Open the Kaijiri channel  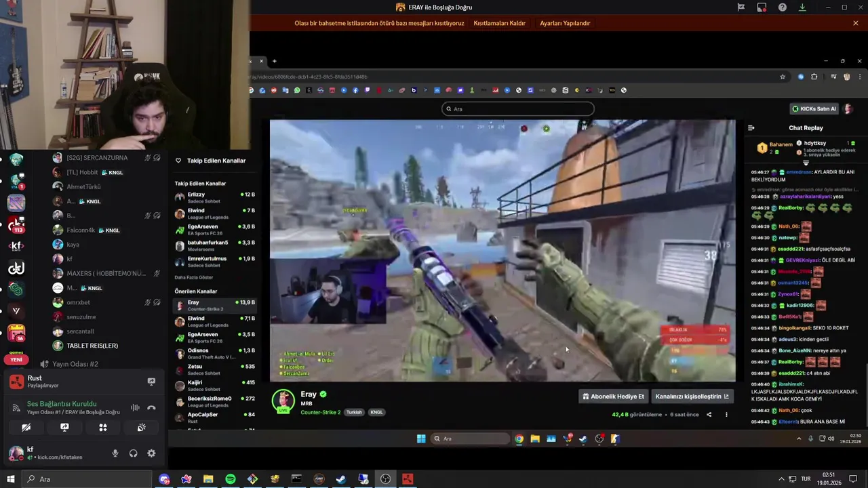click(214, 386)
